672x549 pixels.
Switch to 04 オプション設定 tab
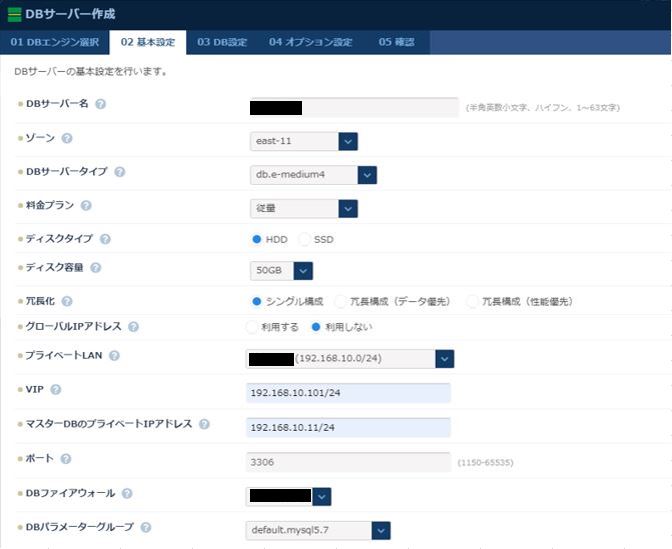[311, 42]
